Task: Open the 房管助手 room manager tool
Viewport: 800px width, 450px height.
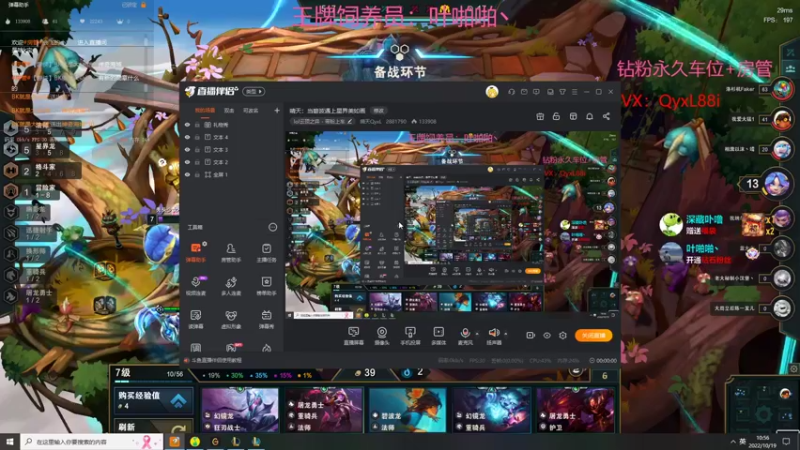Action: pyautogui.click(x=231, y=253)
